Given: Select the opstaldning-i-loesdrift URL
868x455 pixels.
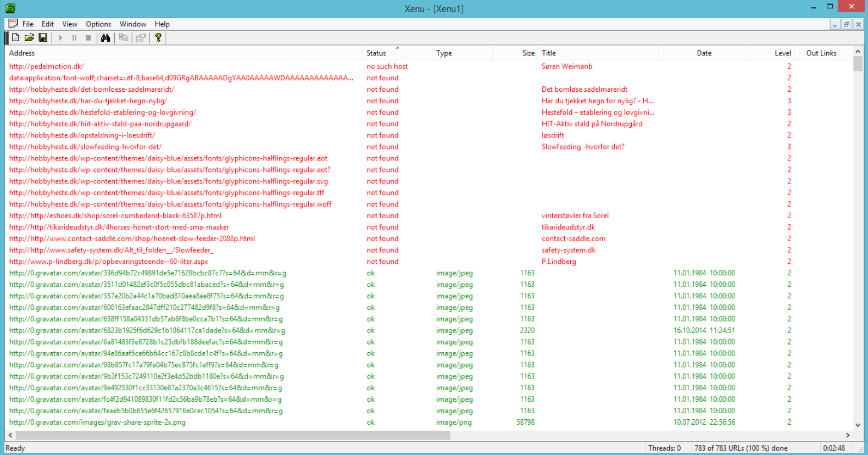Looking at the screenshot, I should tap(82, 136).
